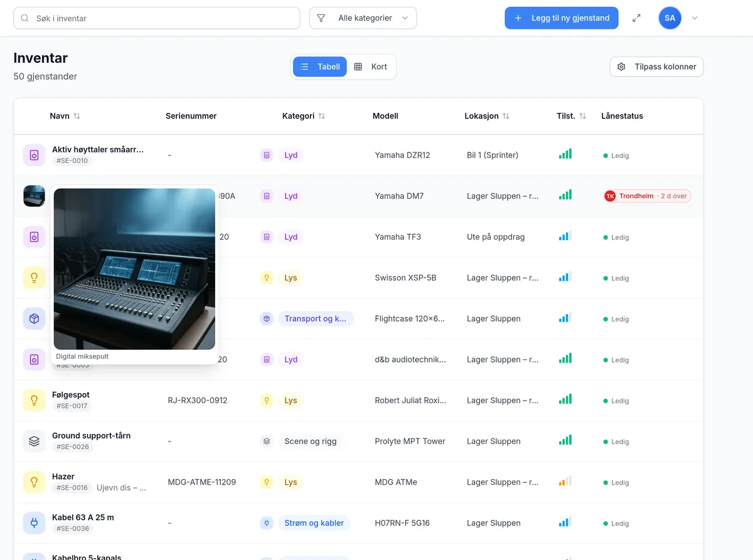Select the Scene og rigg category chip

[311, 441]
